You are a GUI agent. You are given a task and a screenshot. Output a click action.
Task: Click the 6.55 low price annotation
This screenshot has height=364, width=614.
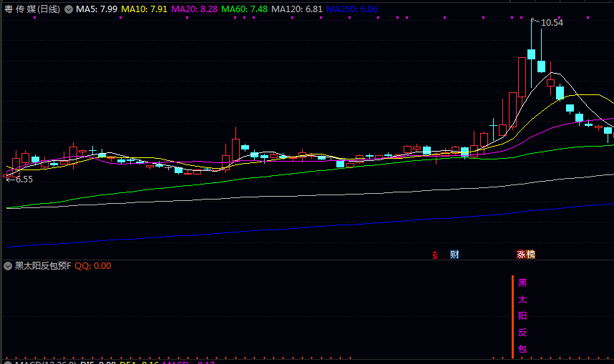pyautogui.click(x=24, y=179)
